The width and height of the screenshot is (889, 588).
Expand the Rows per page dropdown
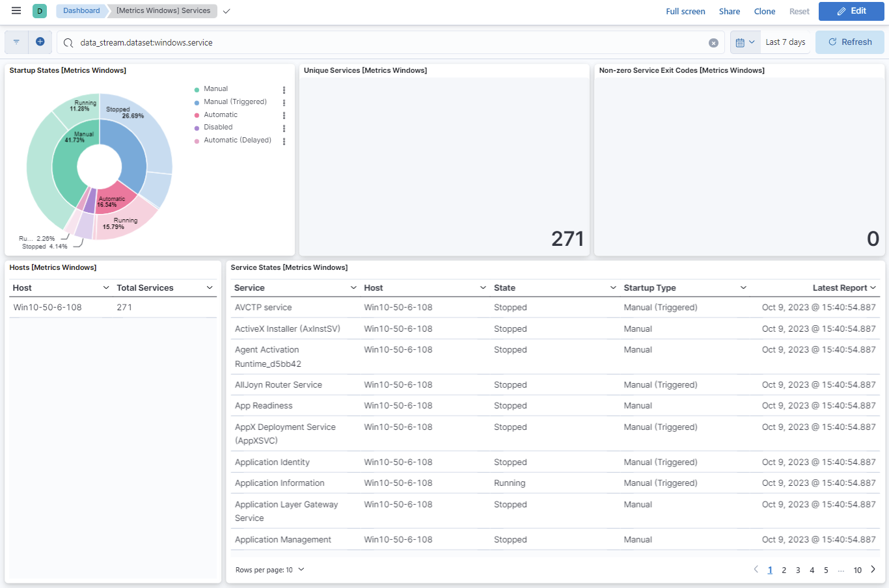(x=269, y=570)
